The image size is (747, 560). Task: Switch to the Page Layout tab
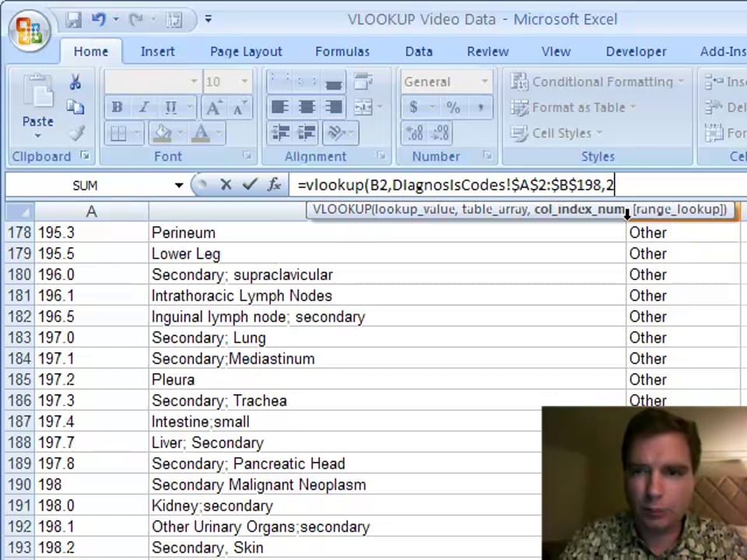pyautogui.click(x=246, y=51)
